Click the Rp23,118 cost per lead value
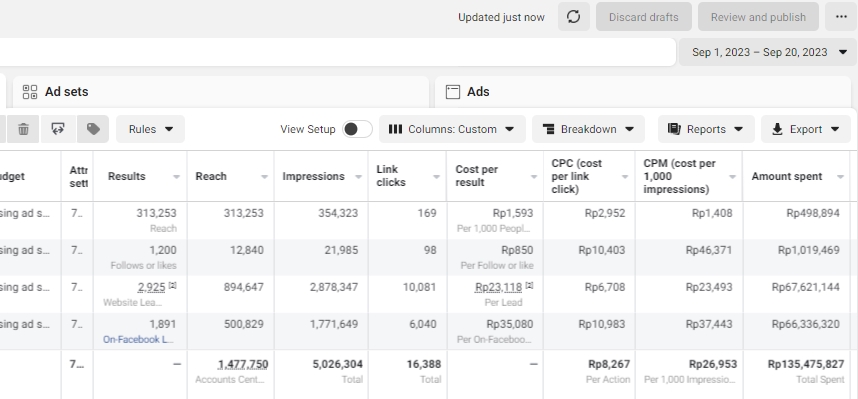The width and height of the screenshot is (858, 399). [498, 287]
